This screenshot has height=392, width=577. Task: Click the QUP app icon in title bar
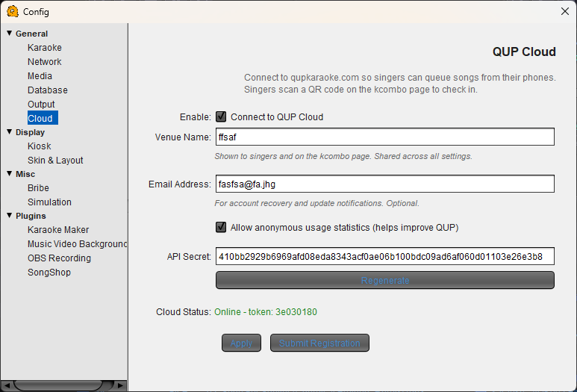(x=13, y=11)
